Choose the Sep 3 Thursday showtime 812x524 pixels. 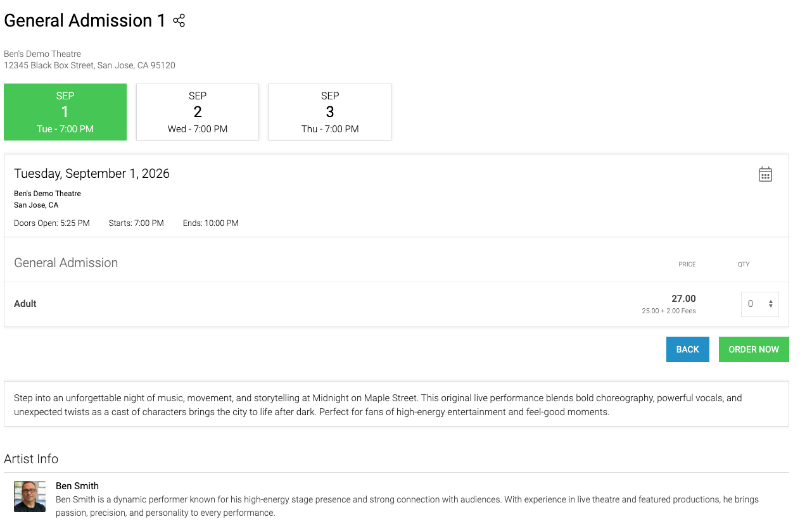pyautogui.click(x=330, y=112)
